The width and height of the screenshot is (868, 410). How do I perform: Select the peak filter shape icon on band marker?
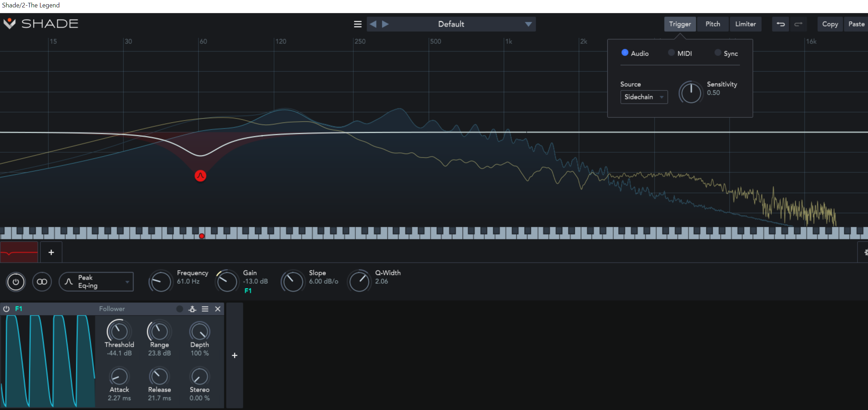[200, 176]
